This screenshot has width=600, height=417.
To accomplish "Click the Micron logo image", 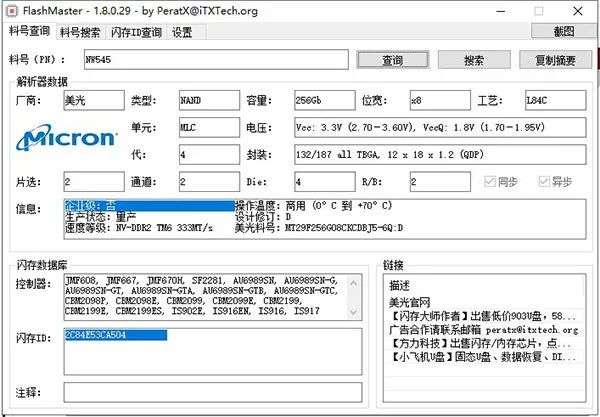I will point(66,136).
